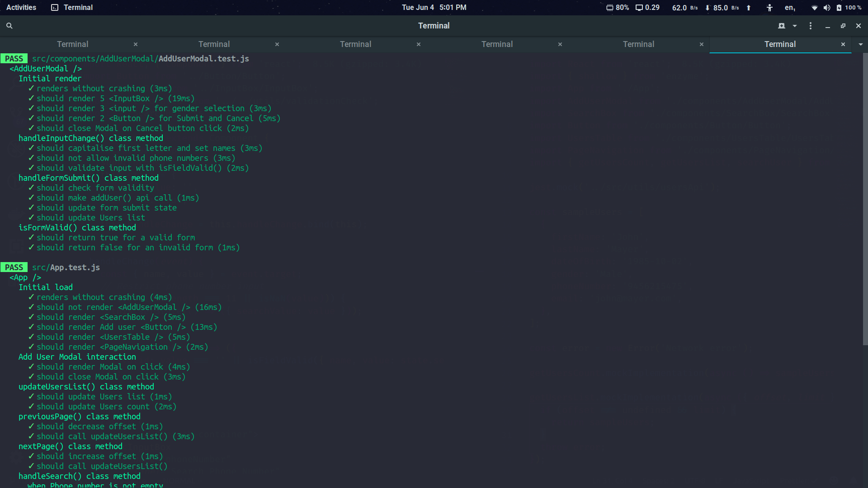868x488 pixels.
Task: Click the new tab icon in header
Action: click(x=781, y=26)
